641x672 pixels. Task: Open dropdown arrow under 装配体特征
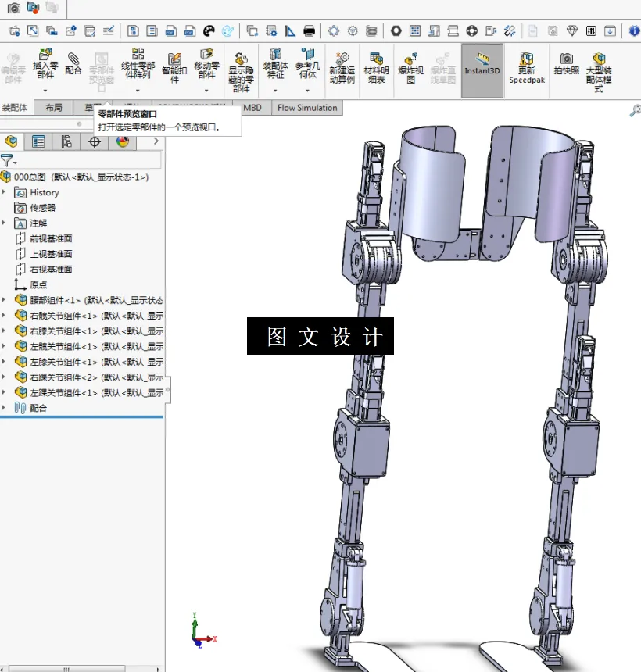(275, 91)
